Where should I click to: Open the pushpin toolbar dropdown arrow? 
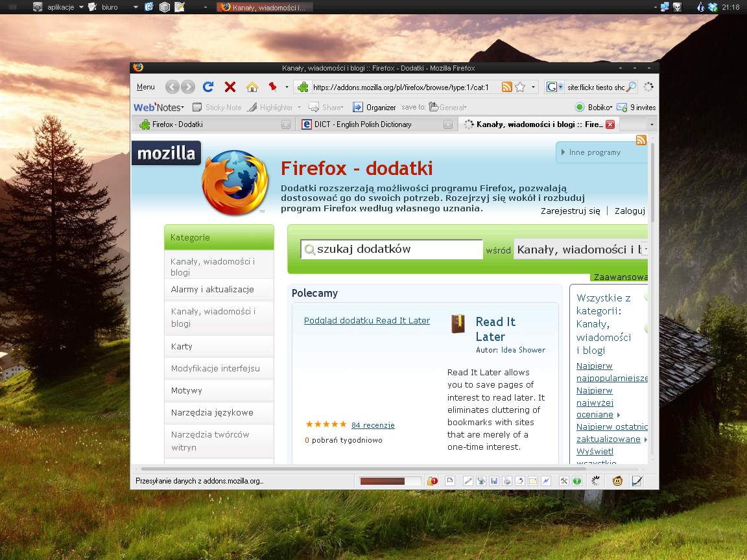click(x=287, y=87)
